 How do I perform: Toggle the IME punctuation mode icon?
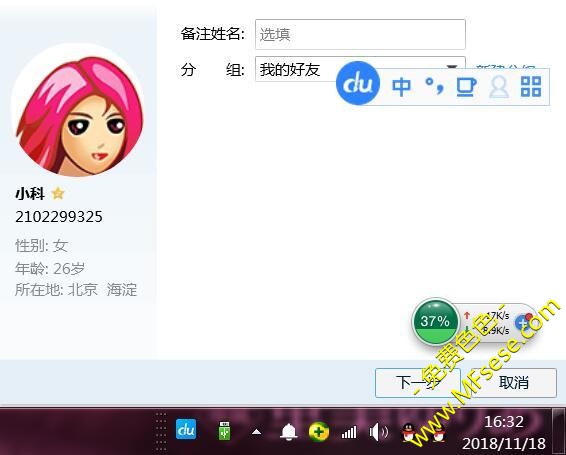(434, 86)
